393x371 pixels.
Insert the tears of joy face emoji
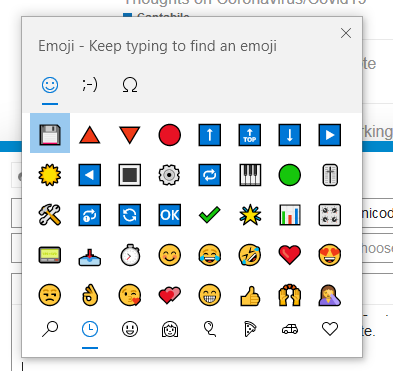pos(210,255)
